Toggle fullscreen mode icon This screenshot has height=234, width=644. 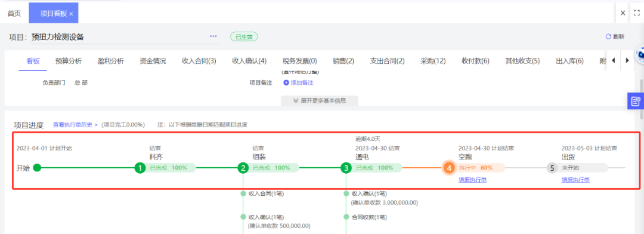coord(637,13)
